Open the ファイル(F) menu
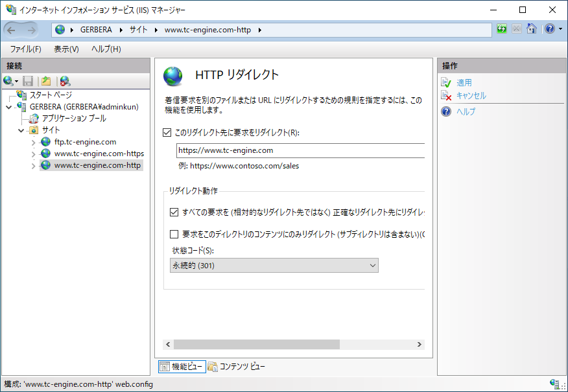The image size is (568, 392). tap(26, 49)
